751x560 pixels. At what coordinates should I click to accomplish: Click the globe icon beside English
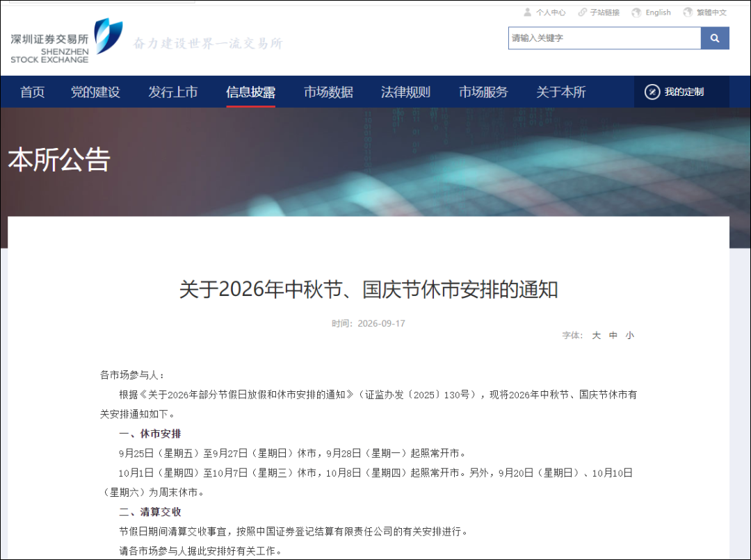636,13
